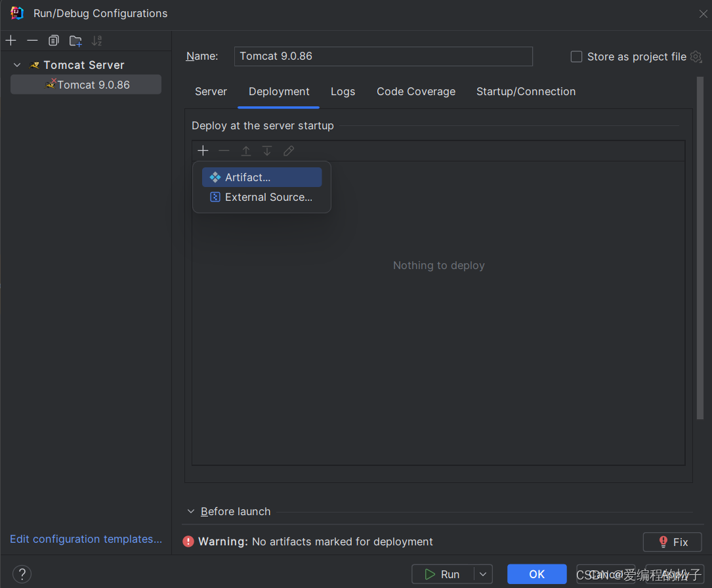Switch to the Startup/Connection tab
The height and width of the screenshot is (588, 712).
pos(526,92)
